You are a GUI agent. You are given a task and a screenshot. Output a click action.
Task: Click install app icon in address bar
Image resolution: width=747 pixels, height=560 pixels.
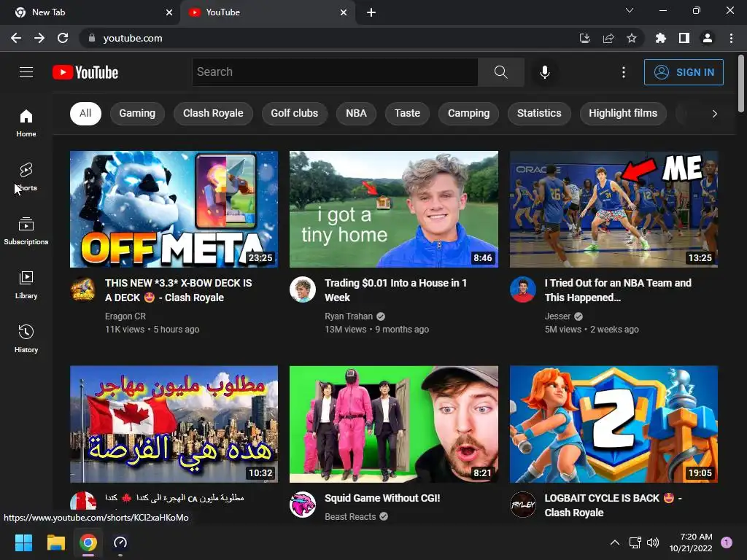click(x=585, y=38)
